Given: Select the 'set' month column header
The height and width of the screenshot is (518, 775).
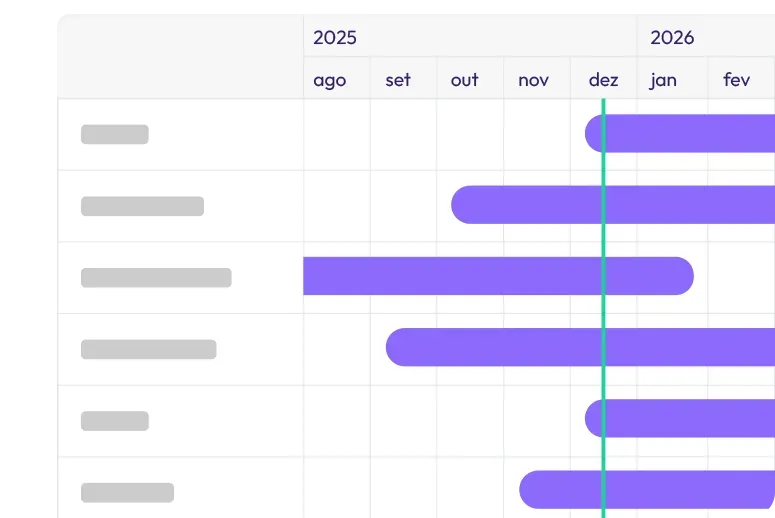Looking at the screenshot, I should coord(398,80).
